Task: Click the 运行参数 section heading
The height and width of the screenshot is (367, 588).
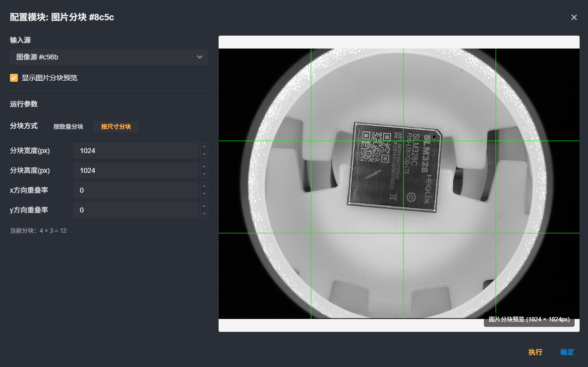Action: [24, 104]
